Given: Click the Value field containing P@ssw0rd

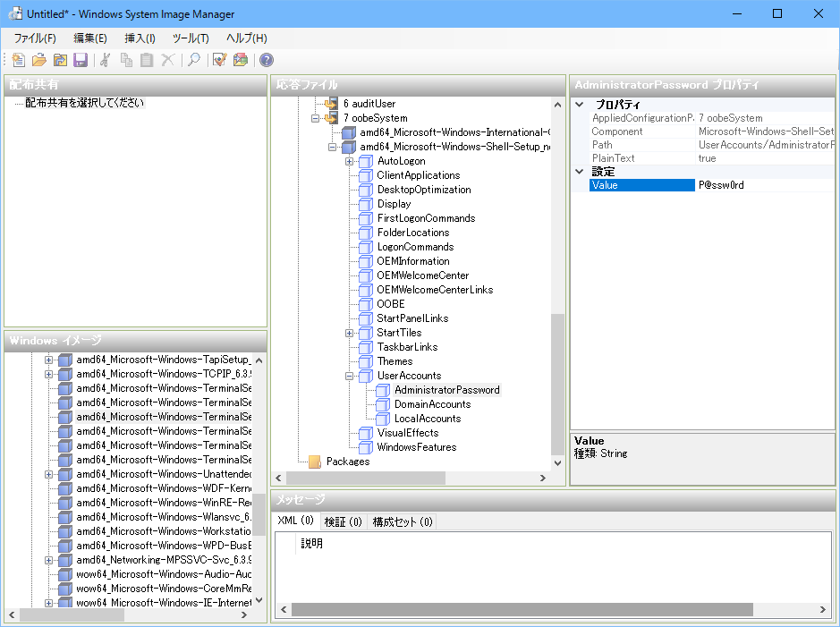Looking at the screenshot, I should coord(765,185).
